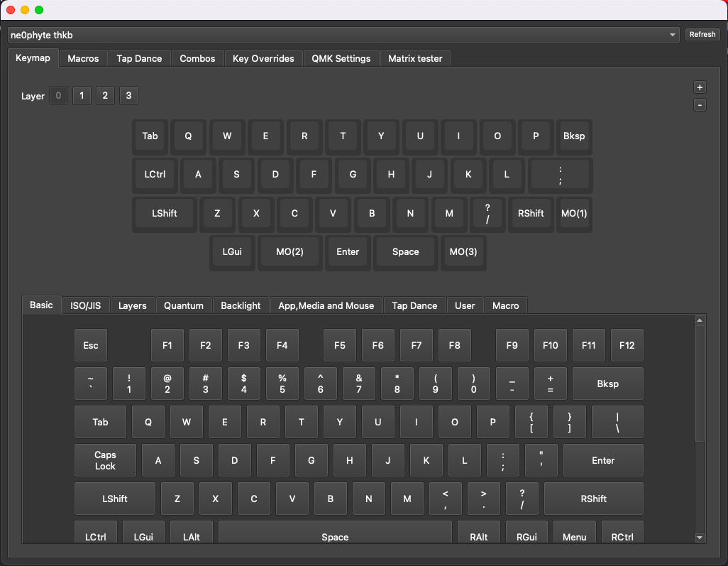Viewport: 728px width, 566px height.
Task: Click the Refresh button
Action: pos(702,34)
